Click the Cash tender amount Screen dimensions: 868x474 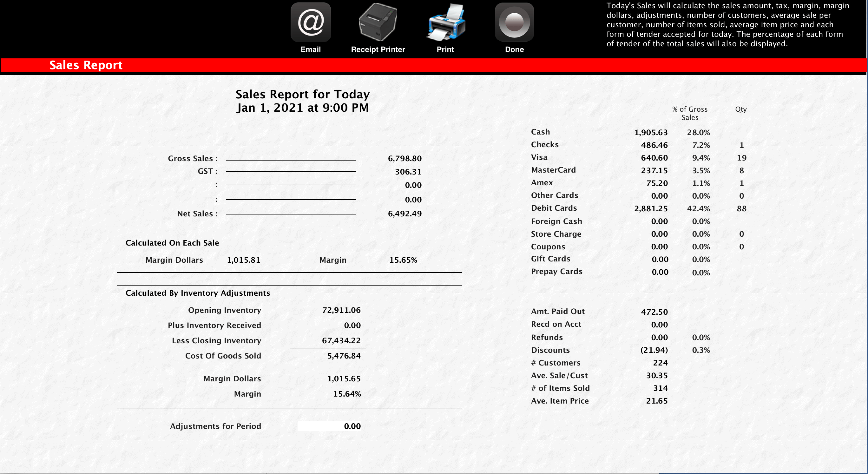[x=651, y=132]
